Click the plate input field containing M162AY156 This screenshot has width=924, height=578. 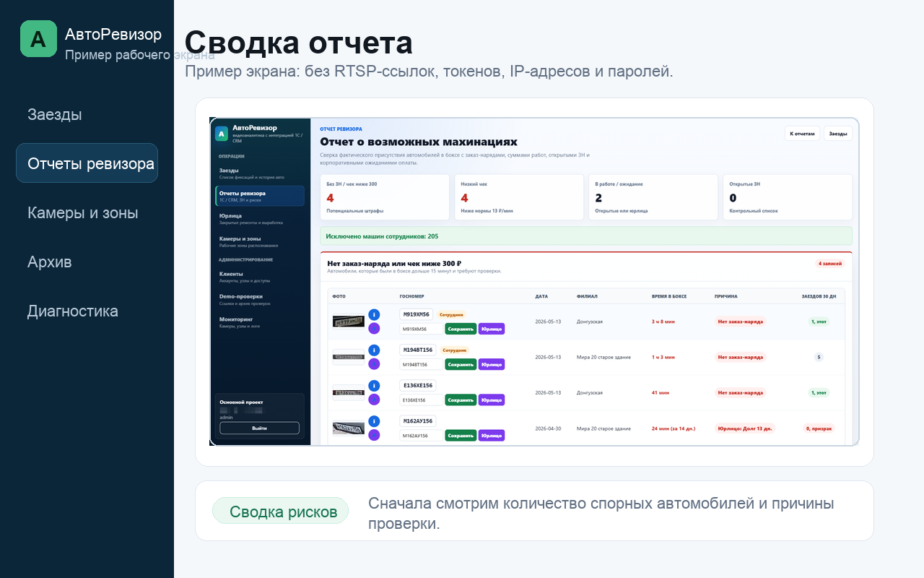pyautogui.click(x=421, y=436)
